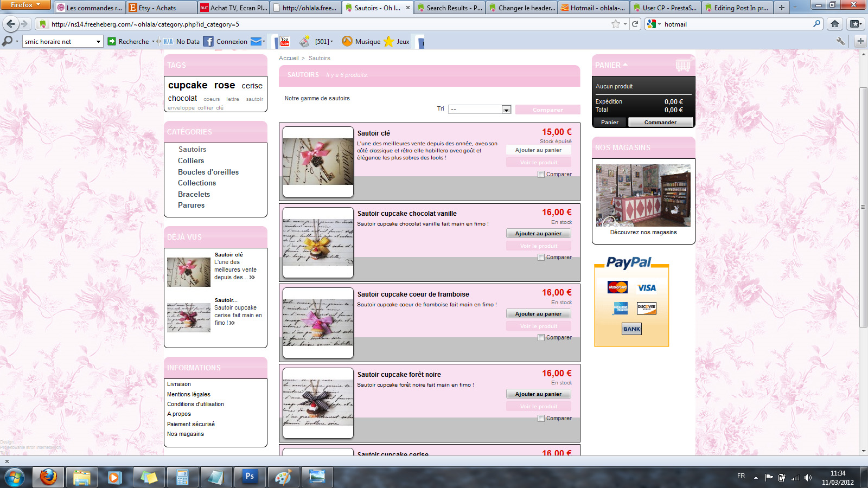Reload the page with the refresh icon

635,24
